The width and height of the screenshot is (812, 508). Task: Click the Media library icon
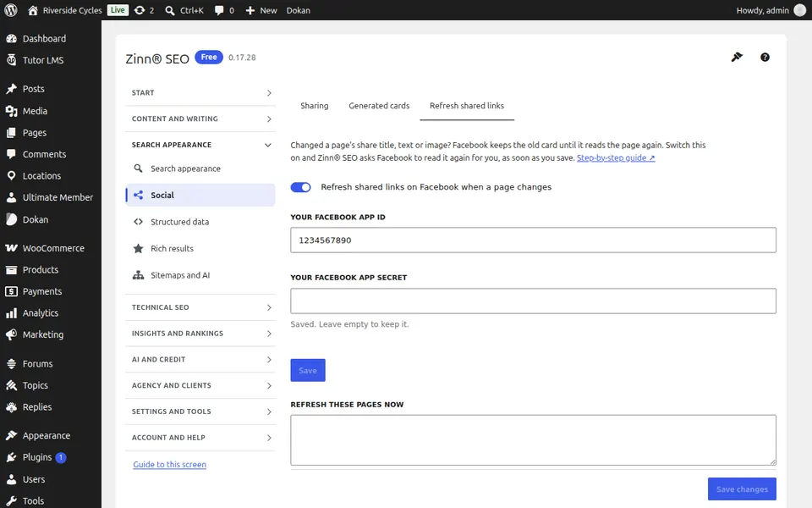[x=11, y=111]
